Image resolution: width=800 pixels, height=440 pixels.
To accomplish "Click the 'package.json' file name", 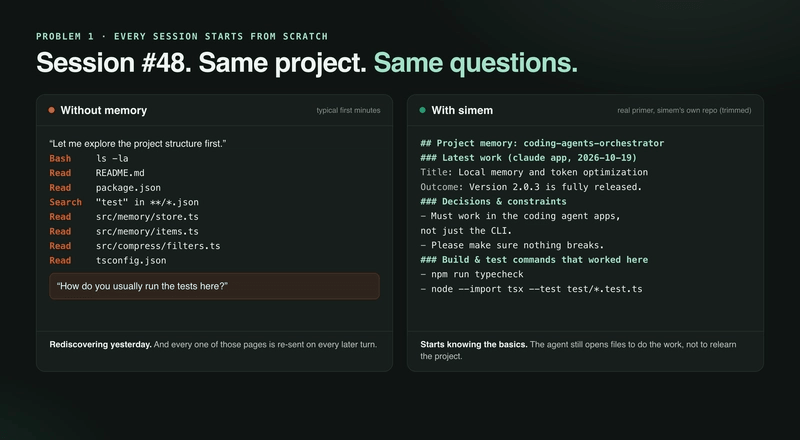I will coord(129,188).
